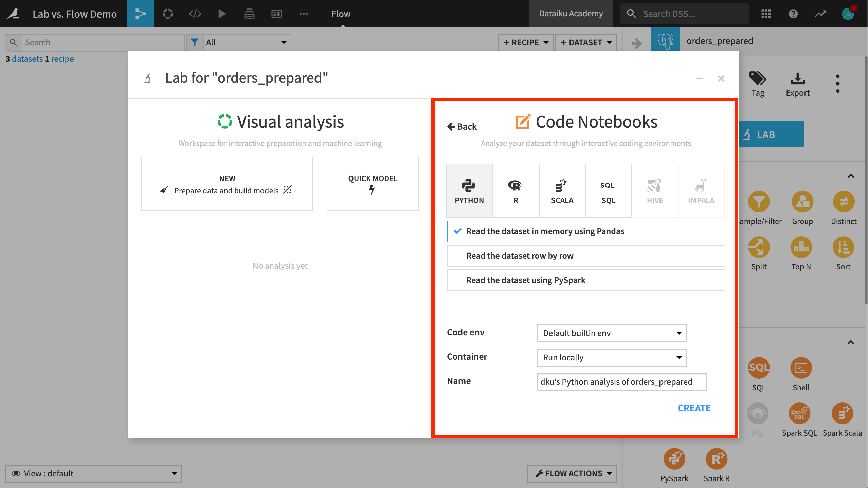Open the DATASET menu
868x488 pixels.
586,42
